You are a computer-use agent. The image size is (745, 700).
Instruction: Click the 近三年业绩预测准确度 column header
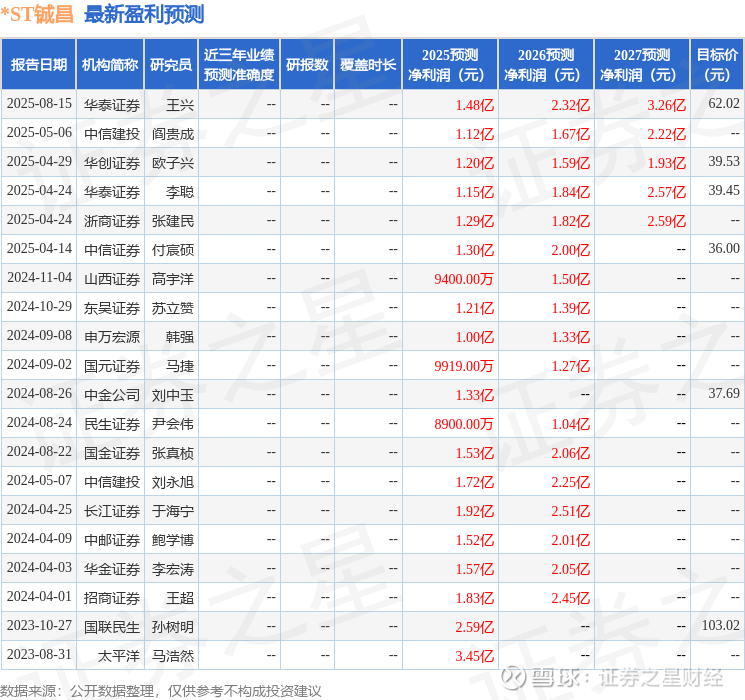click(x=239, y=64)
